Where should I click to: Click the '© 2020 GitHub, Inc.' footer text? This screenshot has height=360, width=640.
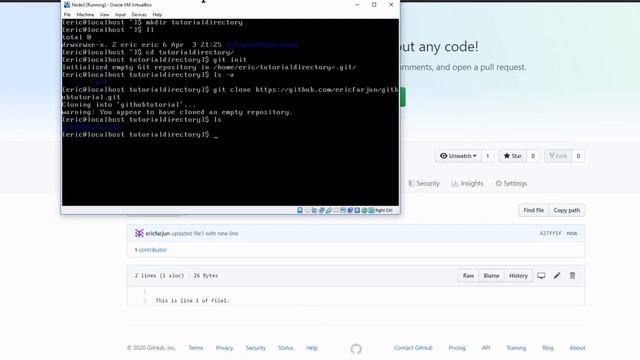click(151, 348)
